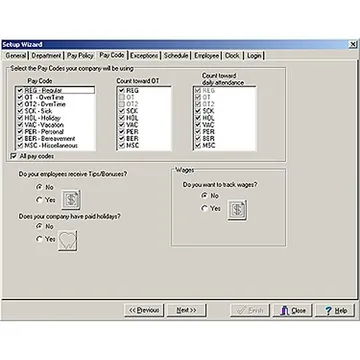This screenshot has height=360, width=360.
Task: Toggle BER in Count toward OT list
Action: coord(122,139)
